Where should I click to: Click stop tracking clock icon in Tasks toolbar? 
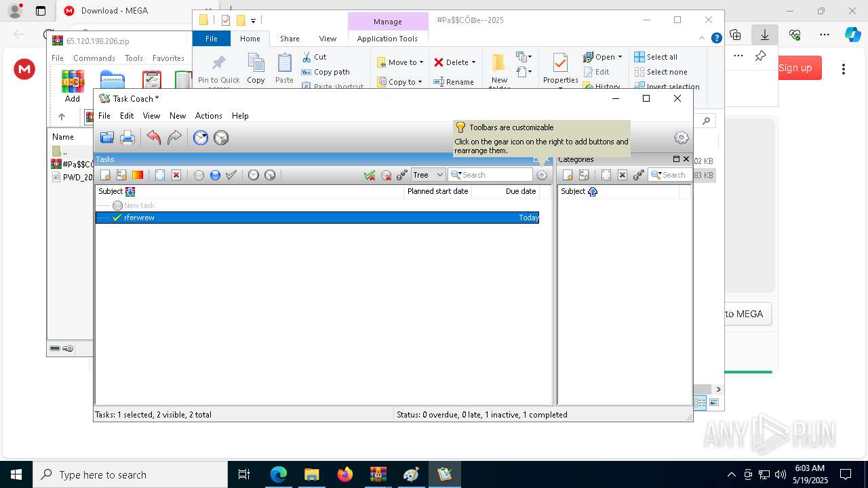(x=270, y=175)
